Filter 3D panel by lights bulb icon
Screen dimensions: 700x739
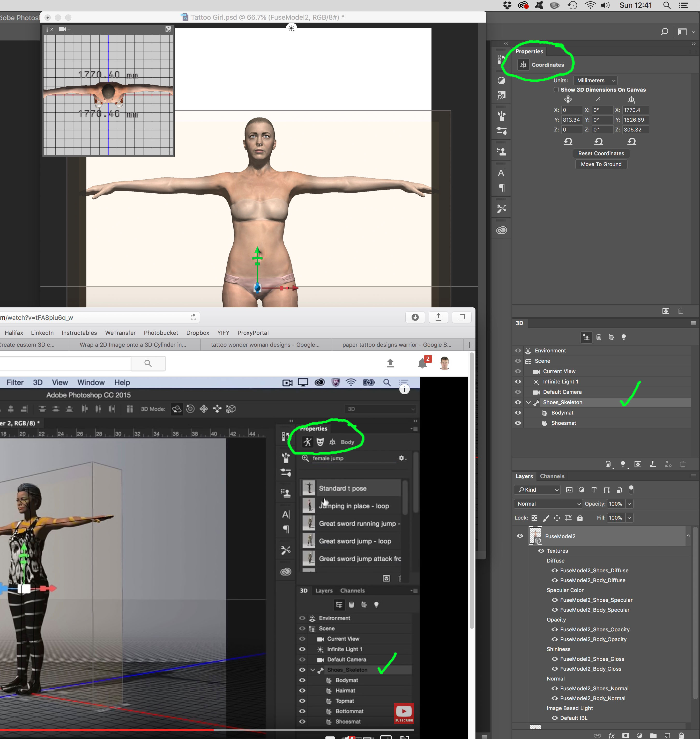coord(623,337)
